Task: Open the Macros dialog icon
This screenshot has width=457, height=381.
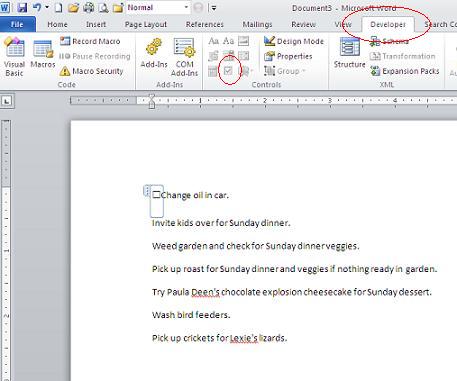Action: click(43, 49)
